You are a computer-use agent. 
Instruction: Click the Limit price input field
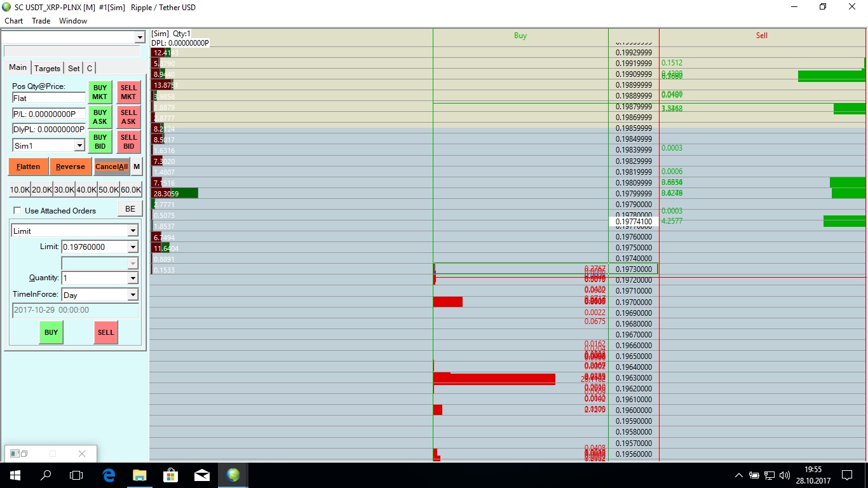click(x=94, y=247)
